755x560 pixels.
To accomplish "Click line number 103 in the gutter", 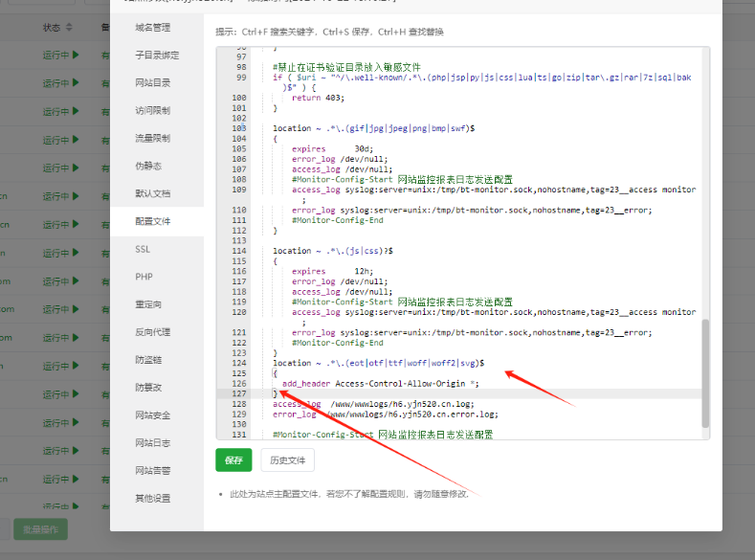I will (x=239, y=128).
